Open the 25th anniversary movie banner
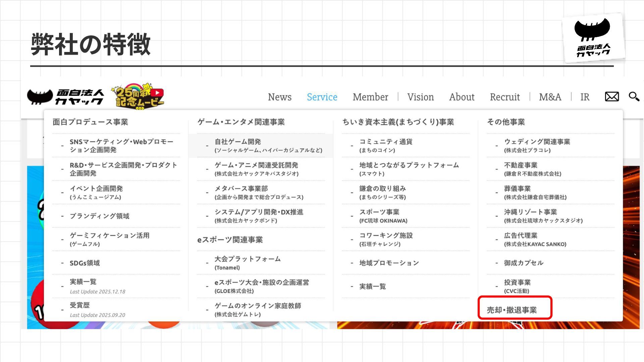Viewport: 644px width, 362px height. coord(140,97)
